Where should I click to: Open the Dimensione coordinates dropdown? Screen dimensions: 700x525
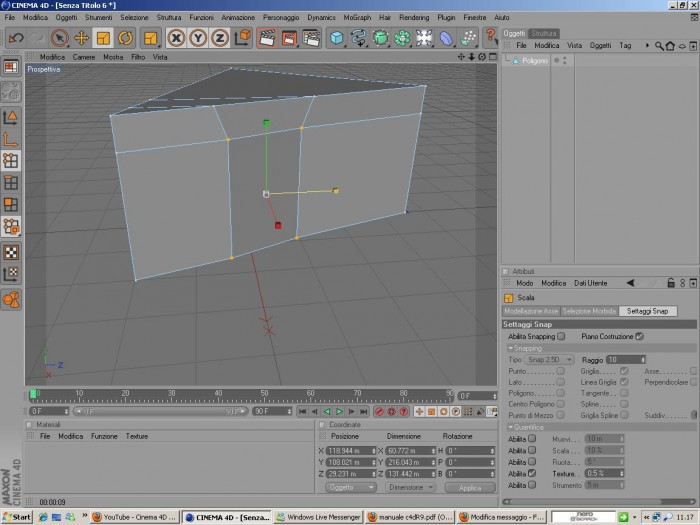tap(410, 487)
